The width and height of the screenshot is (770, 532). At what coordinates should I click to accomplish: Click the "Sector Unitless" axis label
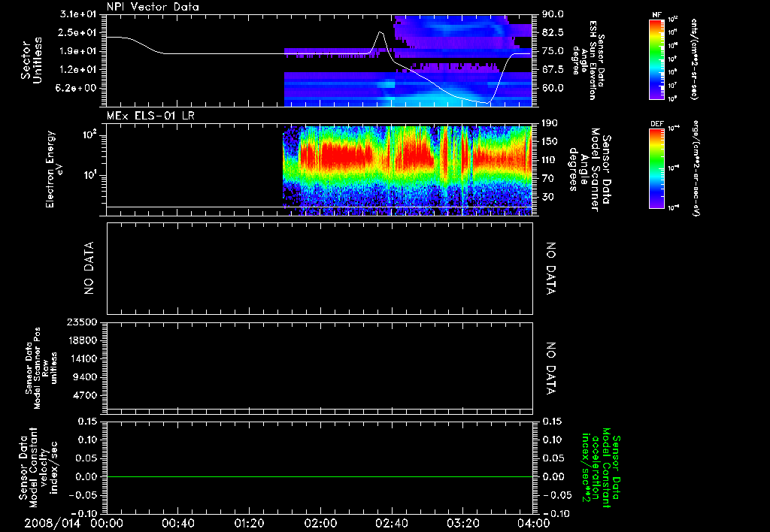point(32,60)
